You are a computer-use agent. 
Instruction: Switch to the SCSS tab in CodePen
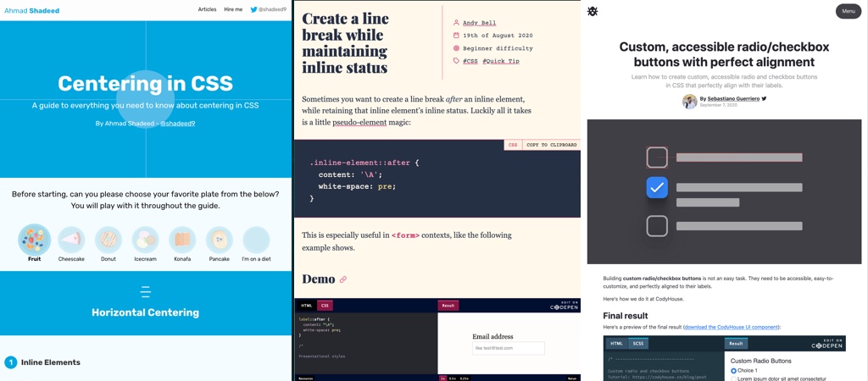coord(638,344)
